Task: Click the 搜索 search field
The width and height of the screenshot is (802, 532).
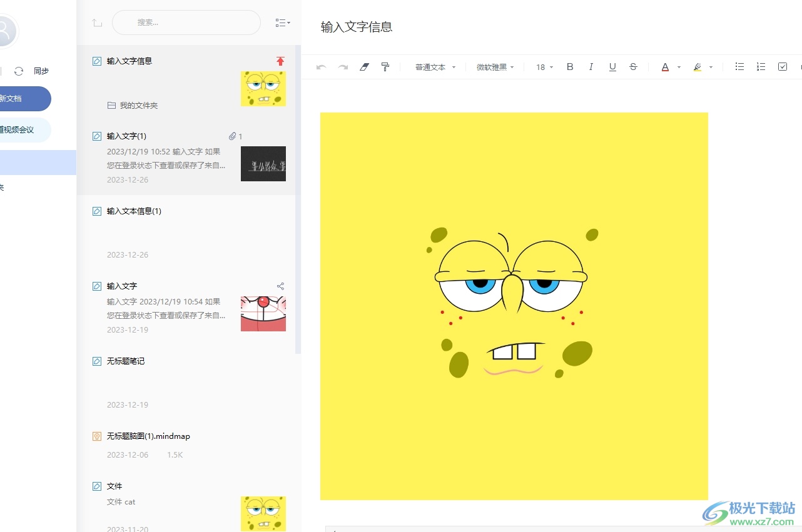Action: click(186, 23)
